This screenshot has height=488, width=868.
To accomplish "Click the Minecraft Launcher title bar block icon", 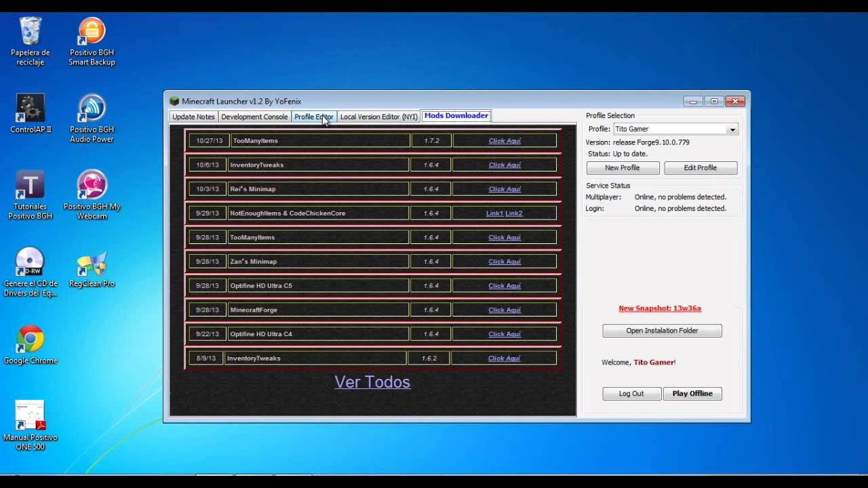I will coord(174,102).
